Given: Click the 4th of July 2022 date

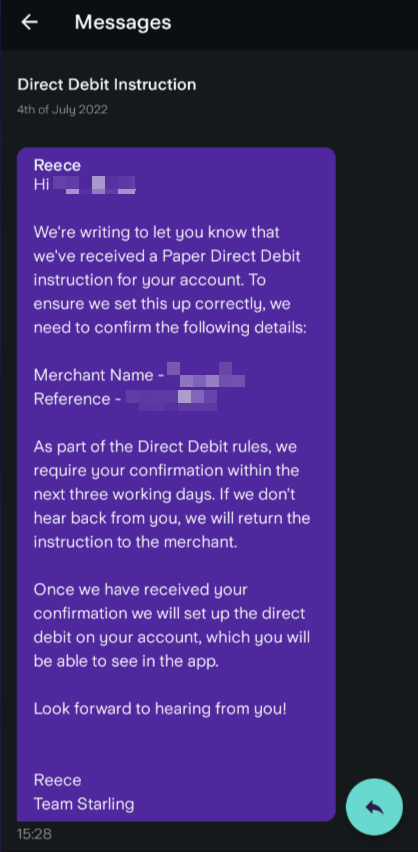Looking at the screenshot, I should pos(62,110).
